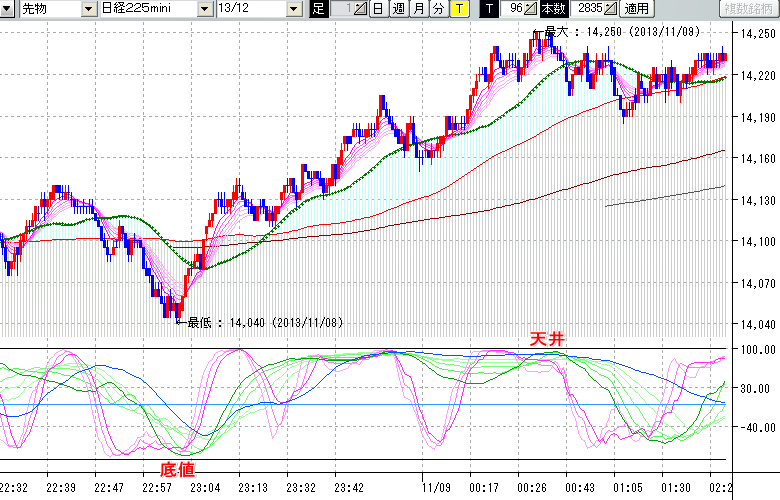
Task: Click the red 底値 oscillator label
Action: point(177,468)
